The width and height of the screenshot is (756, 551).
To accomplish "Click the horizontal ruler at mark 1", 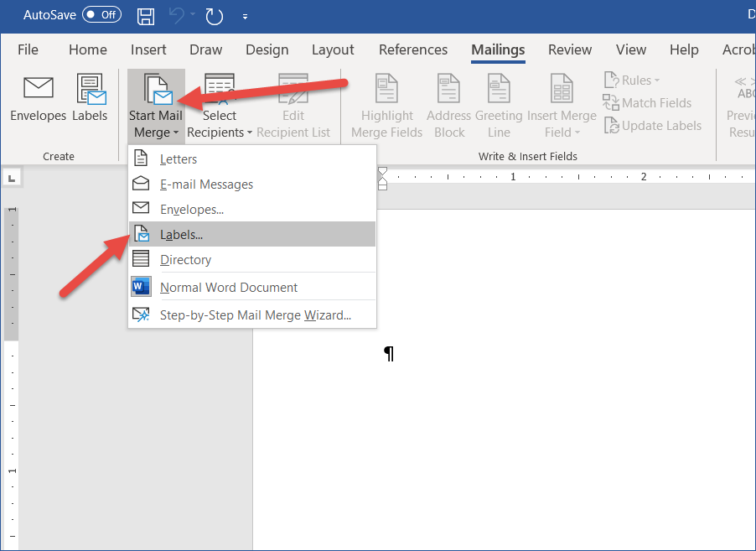I will click(513, 177).
